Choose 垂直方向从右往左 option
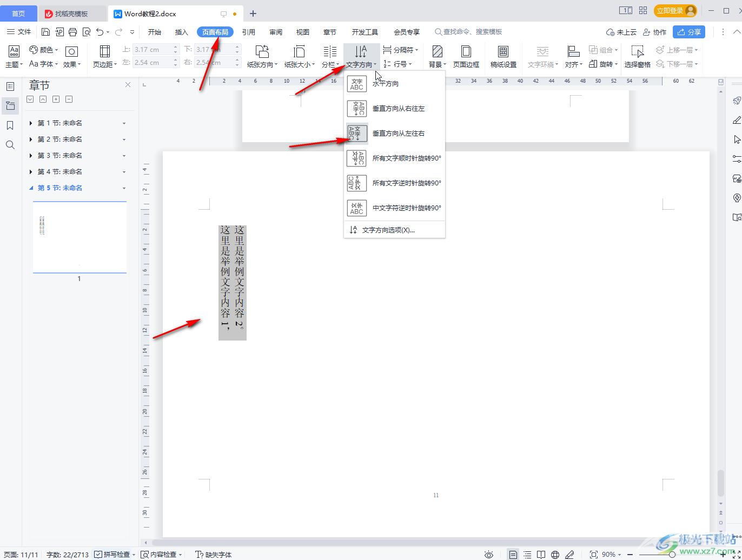Viewport: 742px width, 560px height. click(394, 109)
